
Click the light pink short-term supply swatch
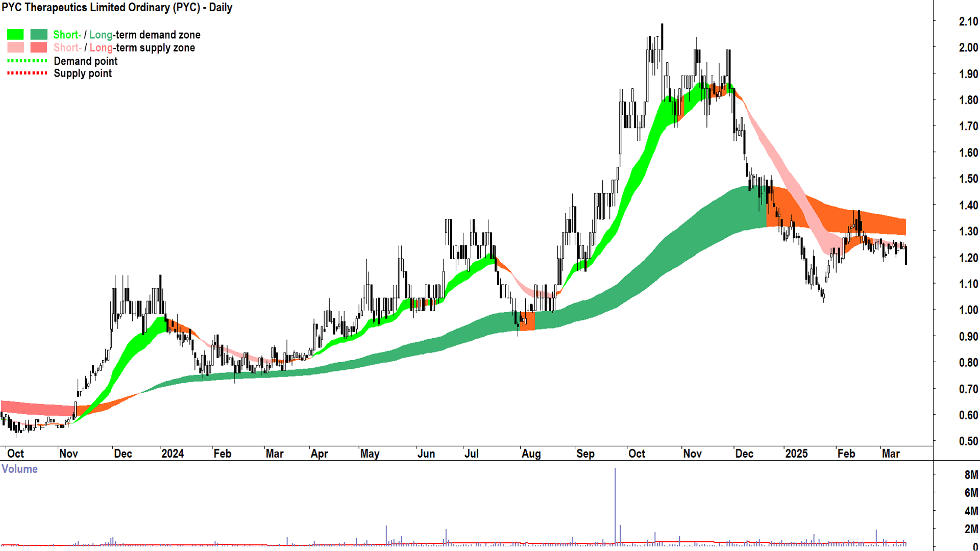(x=15, y=47)
